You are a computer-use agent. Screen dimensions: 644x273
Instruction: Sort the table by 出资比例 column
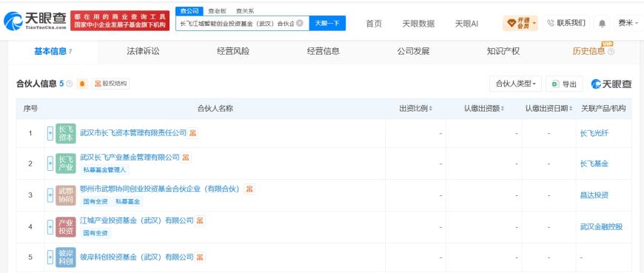click(x=416, y=108)
